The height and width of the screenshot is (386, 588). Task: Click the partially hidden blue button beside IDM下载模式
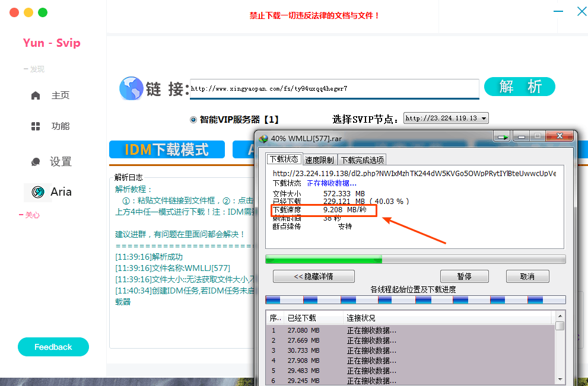[x=243, y=149]
